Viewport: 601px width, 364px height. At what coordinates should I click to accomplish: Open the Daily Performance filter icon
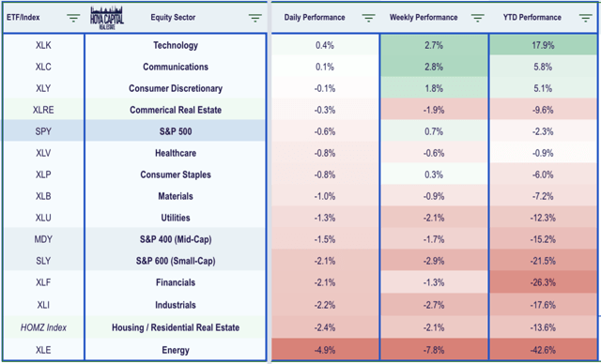click(x=368, y=18)
